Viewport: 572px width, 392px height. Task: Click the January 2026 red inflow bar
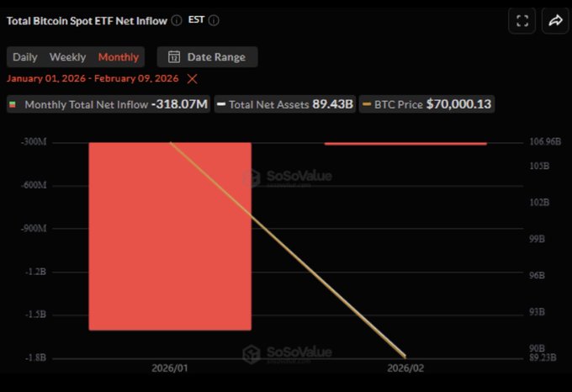click(169, 236)
